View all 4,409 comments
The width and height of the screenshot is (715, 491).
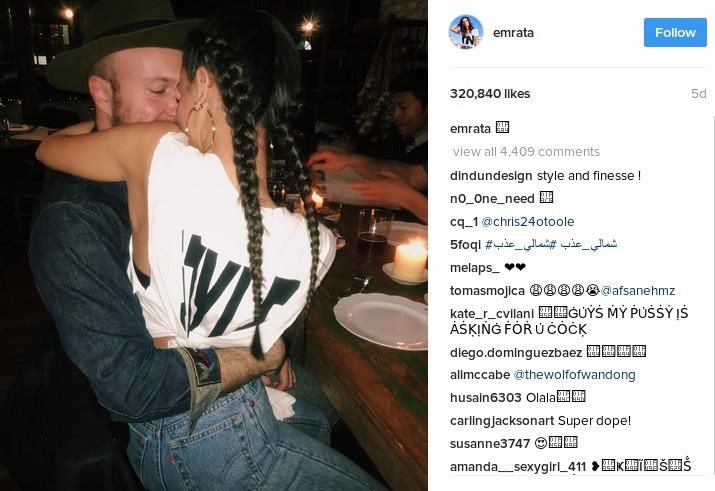click(x=526, y=152)
